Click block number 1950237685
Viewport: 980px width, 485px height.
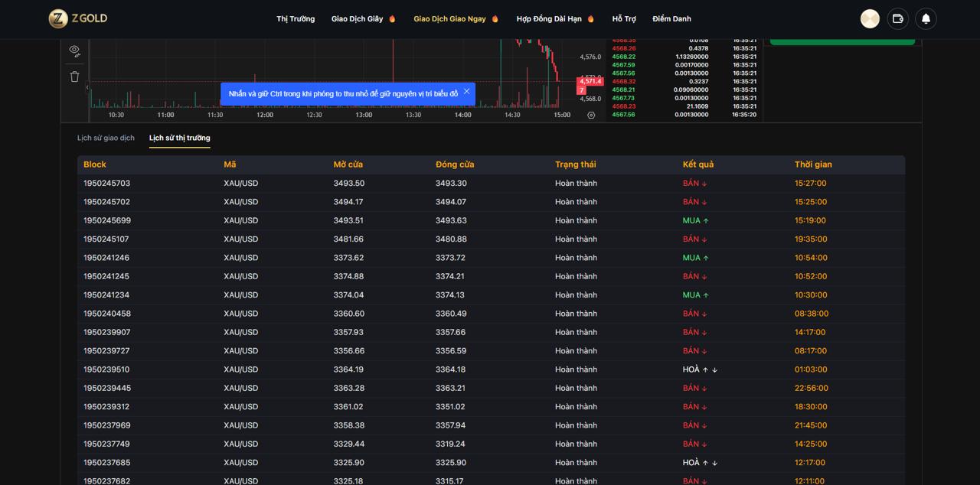pos(107,463)
